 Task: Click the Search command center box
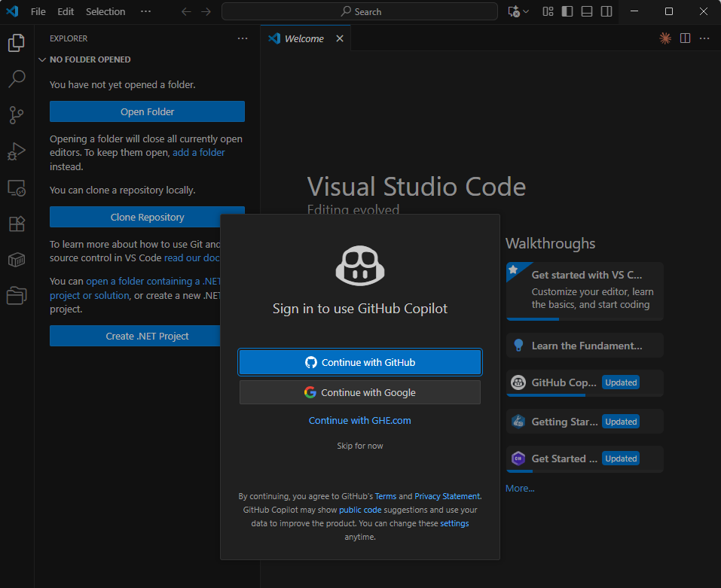click(360, 11)
